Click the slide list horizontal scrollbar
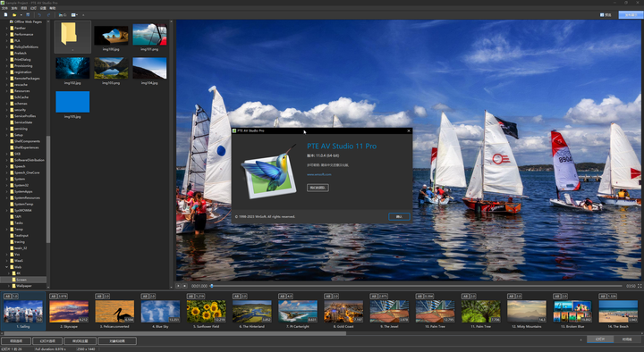 (x=174, y=333)
